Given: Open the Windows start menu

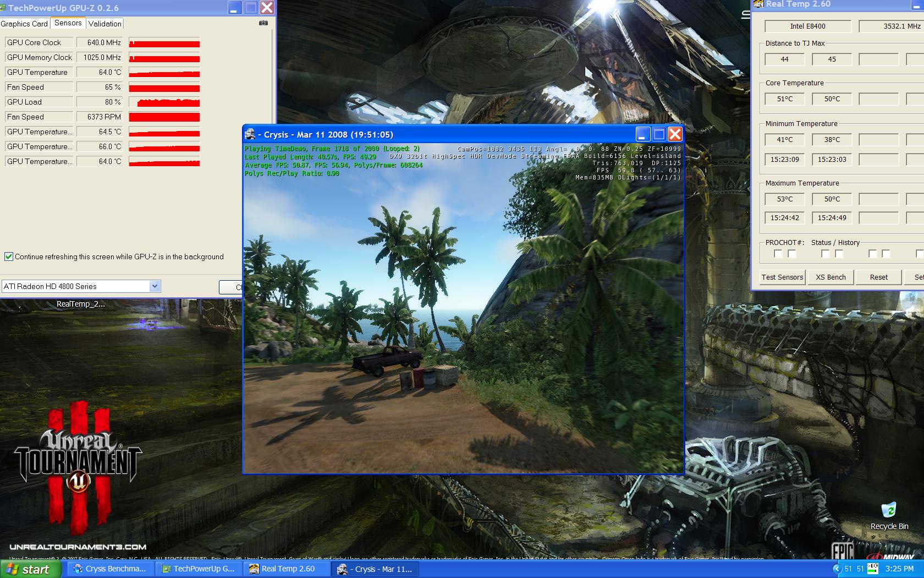Looking at the screenshot, I should click(x=30, y=569).
